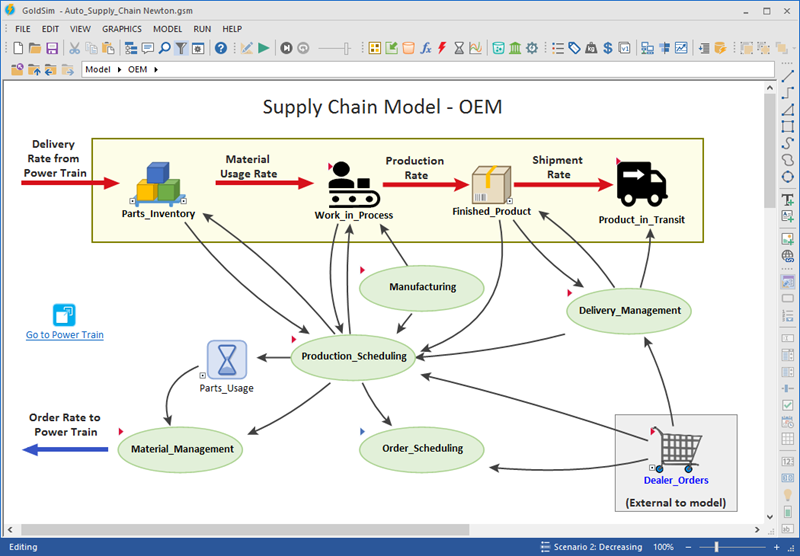Click the step-forward simulation button
Screen dimensions: 800x556
click(x=286, y=48)
